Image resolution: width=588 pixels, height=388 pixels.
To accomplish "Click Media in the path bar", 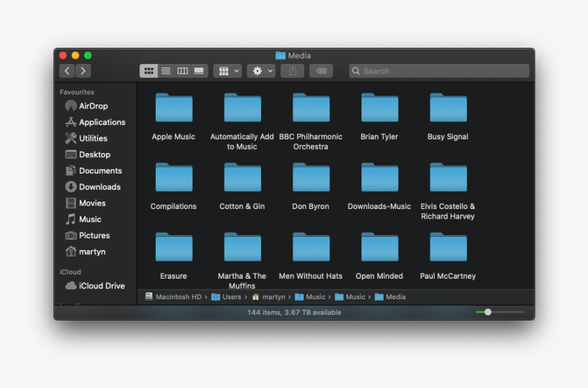I will (x=390, y=297).
